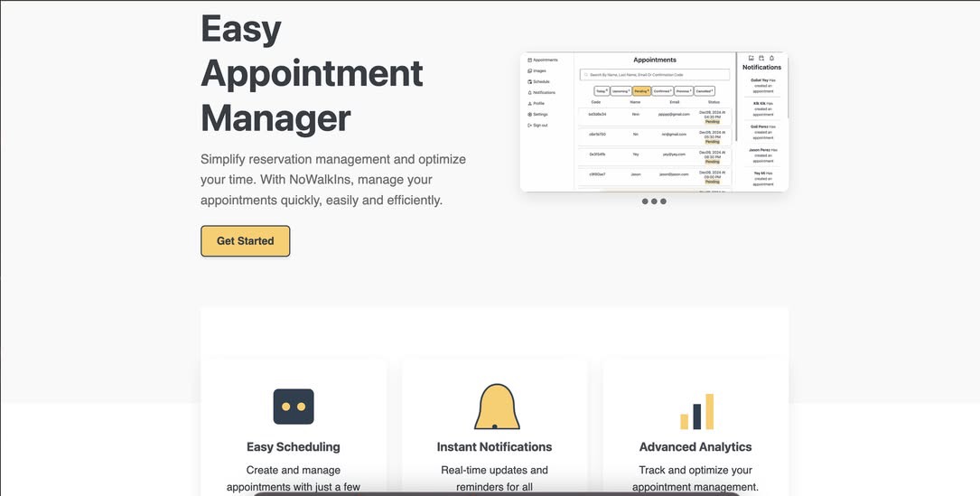Click the Email column header

(x=675, y=102)
